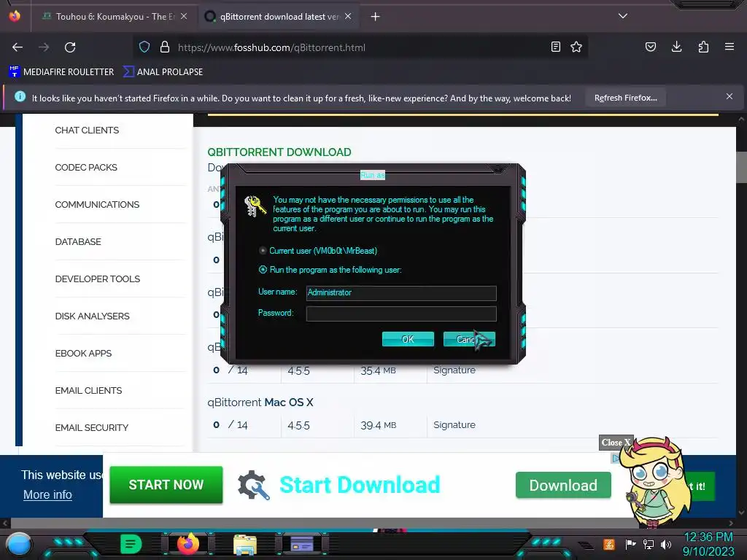
Task: Click the green START NOW ad button
Action: pos(166,484)
